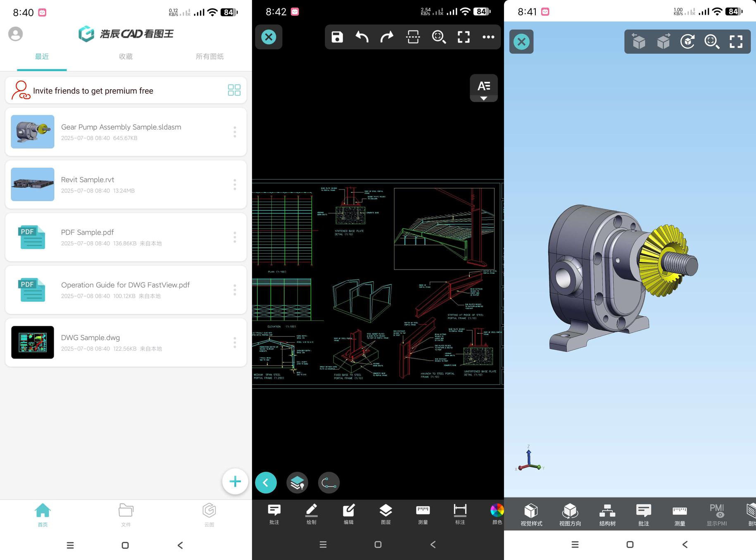Click the save icon in drawing toolbar
This screenshot has width=756, height=560.
pyautogui.click(x=337, y=37)
